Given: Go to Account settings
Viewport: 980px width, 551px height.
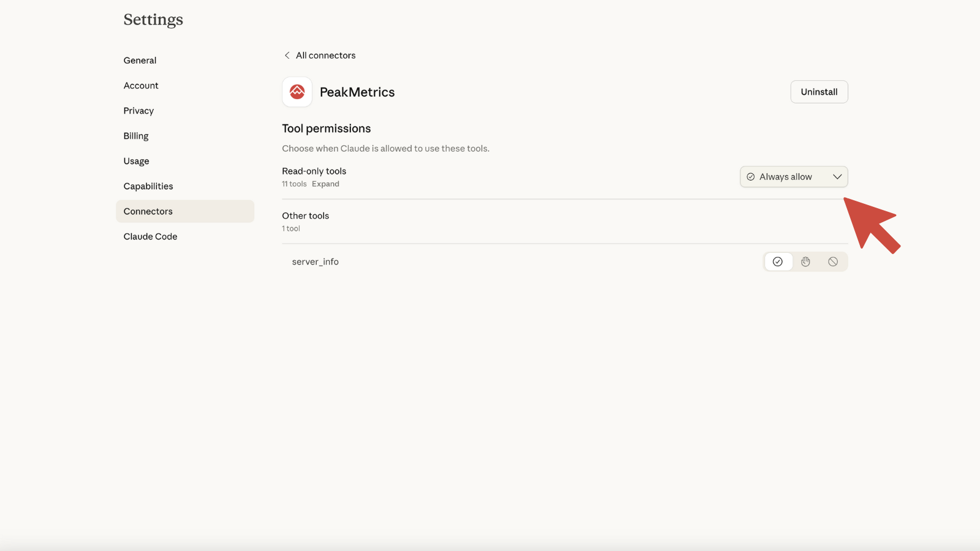Looking at the screenshot, I should (141, 86).
